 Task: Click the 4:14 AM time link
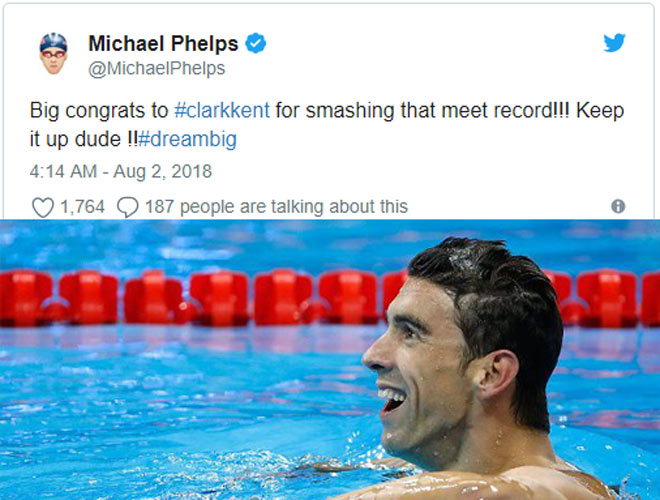(x=62, y=171)
